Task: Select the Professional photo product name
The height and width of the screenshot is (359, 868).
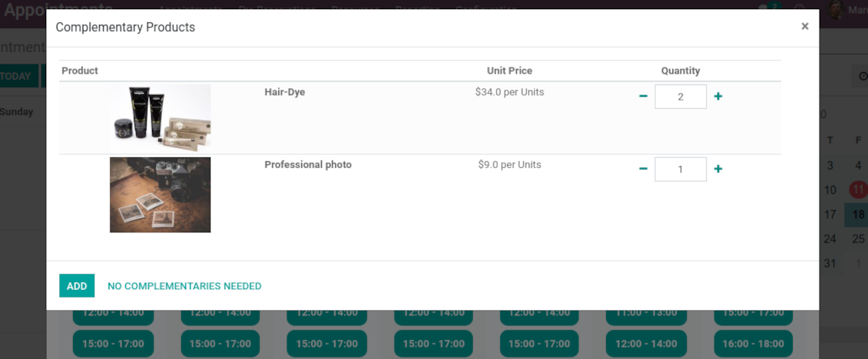Action: pyautogui.click(x=308, y=164)
